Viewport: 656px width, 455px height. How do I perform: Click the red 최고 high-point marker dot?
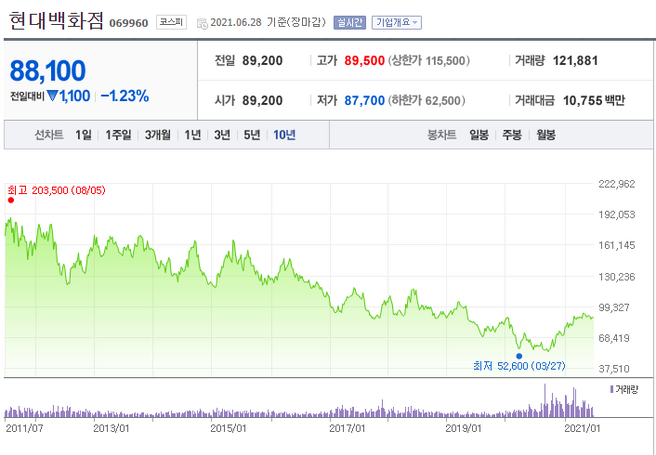pyautogui.click(x=11, y=200)
